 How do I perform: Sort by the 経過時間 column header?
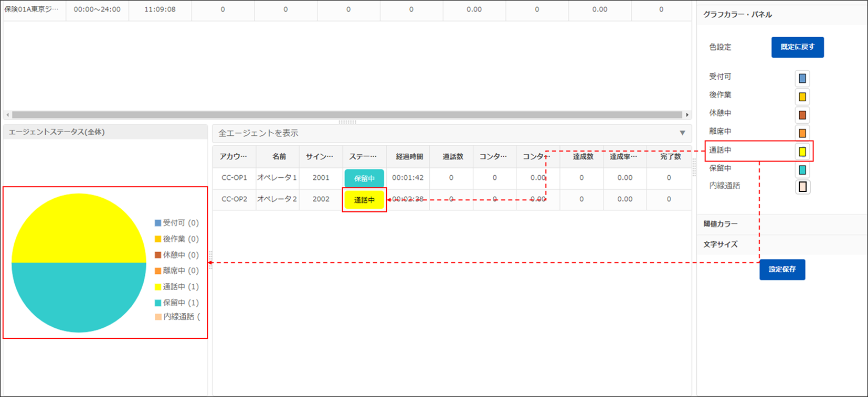tap(409, 157)
